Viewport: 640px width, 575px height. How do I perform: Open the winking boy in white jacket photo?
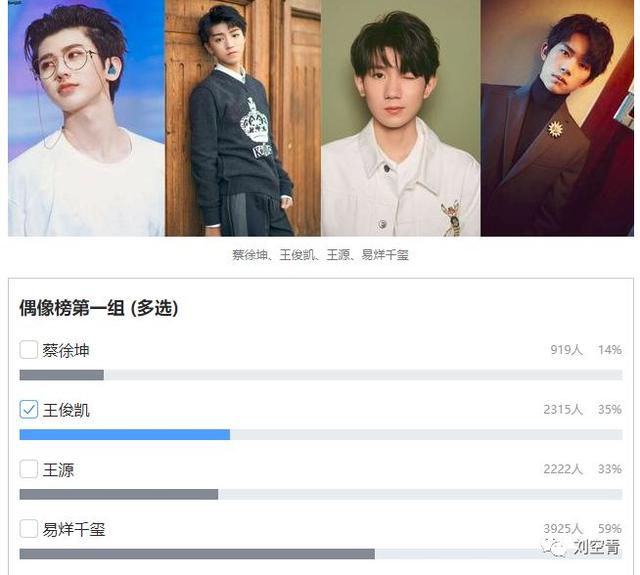tap(401, 118)
